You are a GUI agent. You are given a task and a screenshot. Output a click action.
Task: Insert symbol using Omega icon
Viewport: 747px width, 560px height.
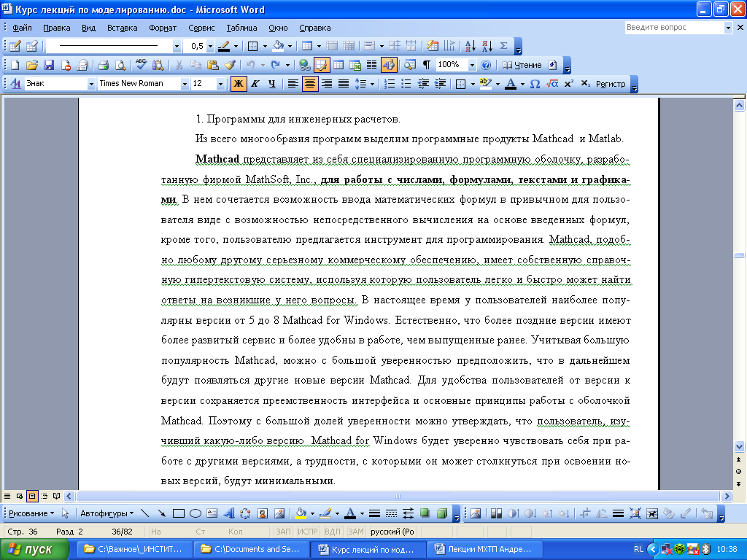pos(535,84)
